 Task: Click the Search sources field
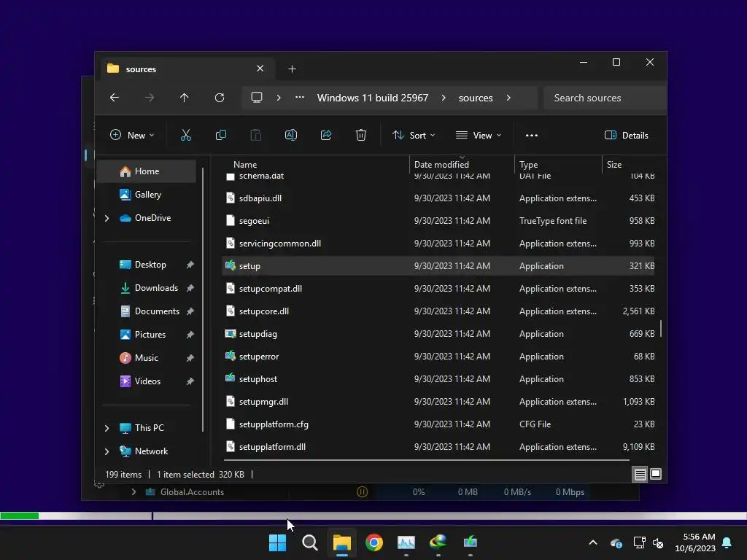(604, 98)
